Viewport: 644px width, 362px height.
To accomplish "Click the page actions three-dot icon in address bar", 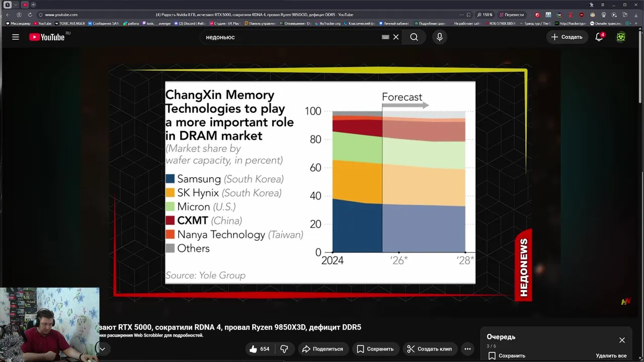I will point(461,15).
